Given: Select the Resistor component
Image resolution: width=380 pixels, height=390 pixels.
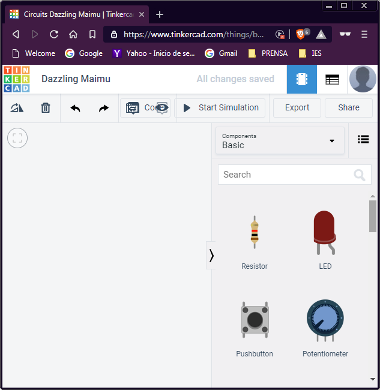Looking at the screenshot, I should click(255, 243).
